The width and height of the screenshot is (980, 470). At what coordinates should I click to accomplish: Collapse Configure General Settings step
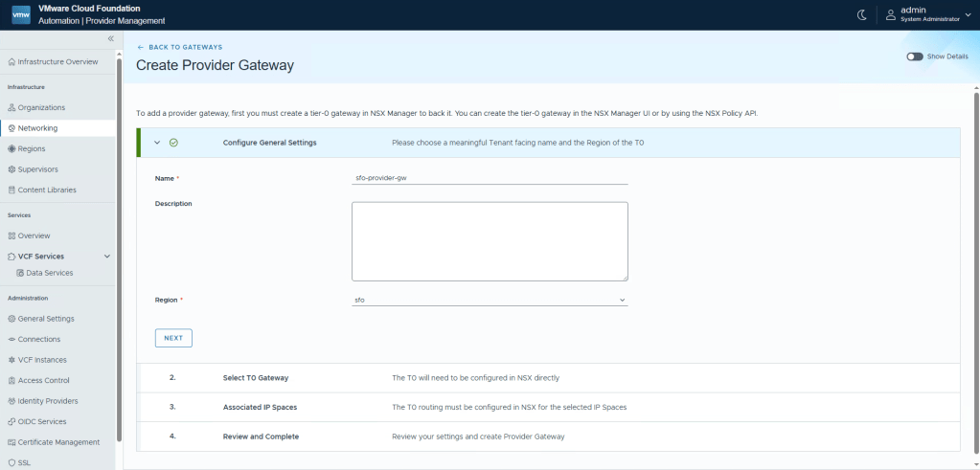click(x=157, y=143)
